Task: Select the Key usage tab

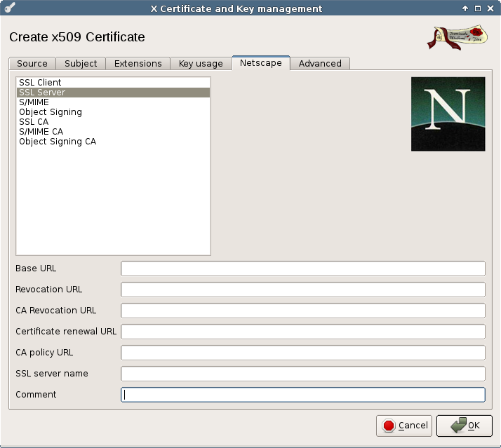Action: click(x=201, y=63)
